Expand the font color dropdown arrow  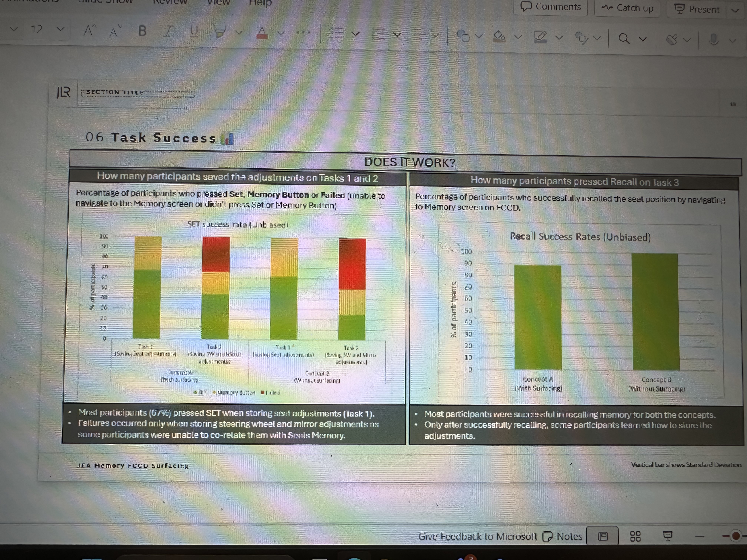point(281,33)
